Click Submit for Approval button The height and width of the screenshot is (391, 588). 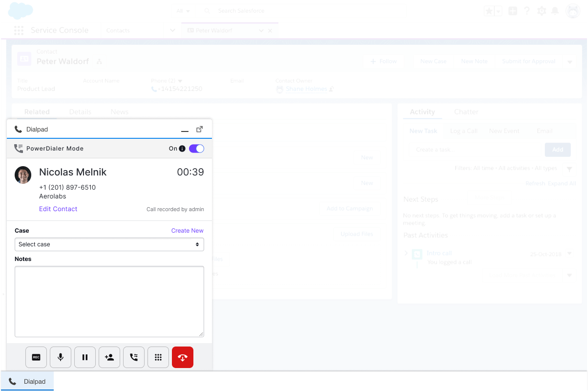[x=529, y=61]
